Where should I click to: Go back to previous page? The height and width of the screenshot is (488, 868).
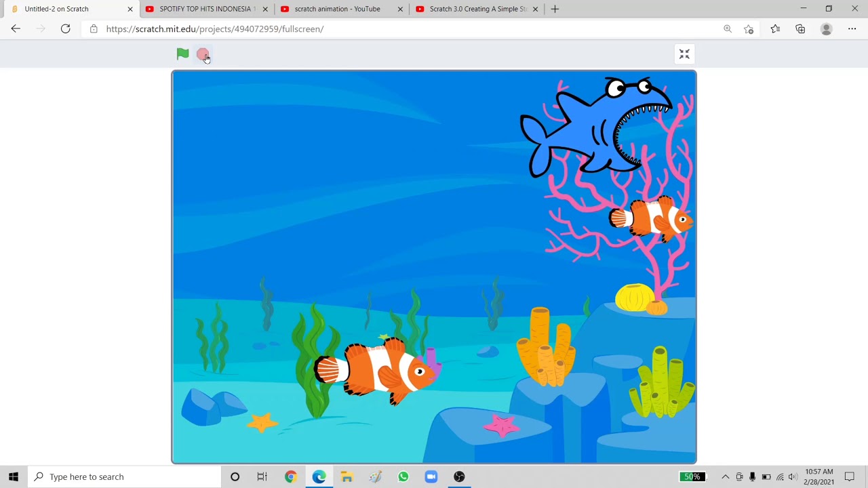click(x=16, y=28)
